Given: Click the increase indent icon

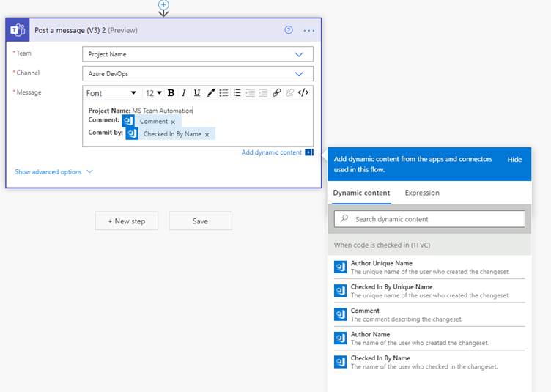Looking at the screenshot, I should pyautogui.click(x=263, y=93).
